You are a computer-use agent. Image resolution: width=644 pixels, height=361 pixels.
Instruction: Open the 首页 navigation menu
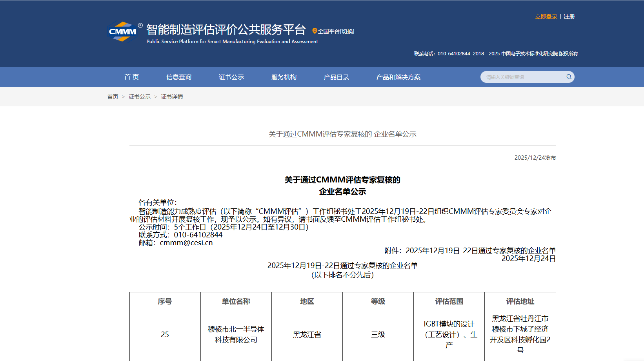tap(131, 77)
